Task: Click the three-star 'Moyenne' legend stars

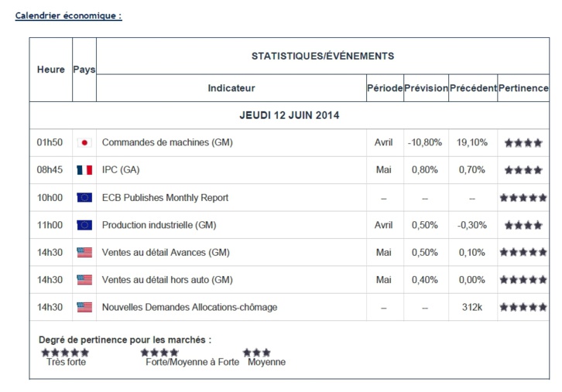Action: pyautogui.click(x=257, y=353)
